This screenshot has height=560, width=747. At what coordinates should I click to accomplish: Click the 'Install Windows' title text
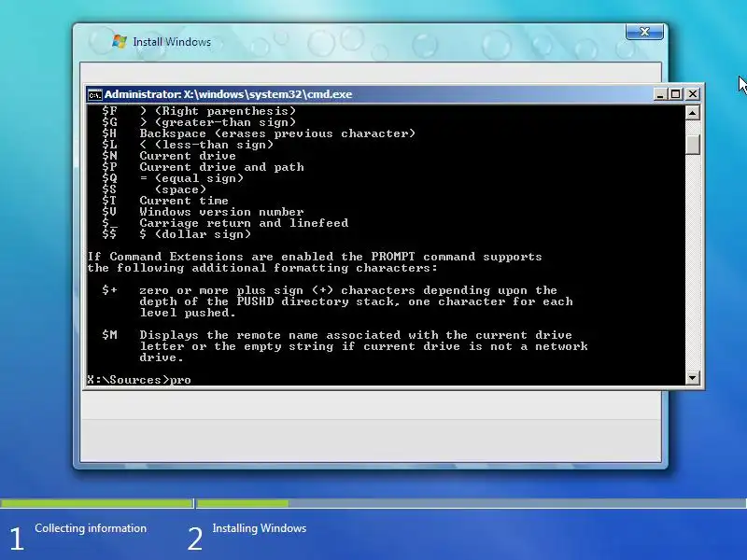click(172, 42)
